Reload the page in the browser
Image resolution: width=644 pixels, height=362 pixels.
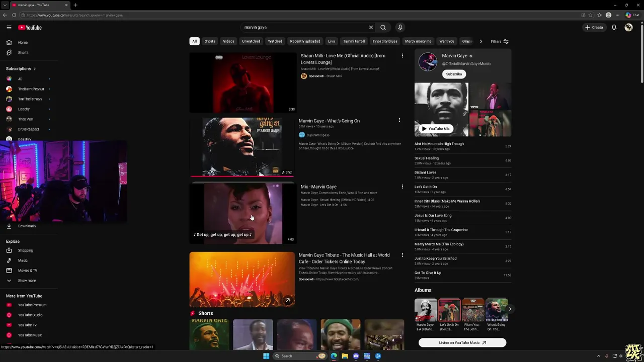14,15
